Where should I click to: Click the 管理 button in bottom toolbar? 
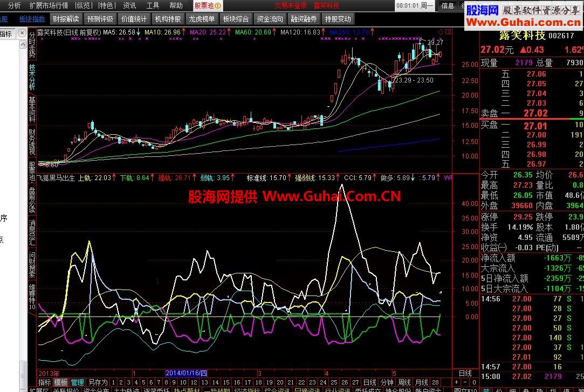point(78,382)
